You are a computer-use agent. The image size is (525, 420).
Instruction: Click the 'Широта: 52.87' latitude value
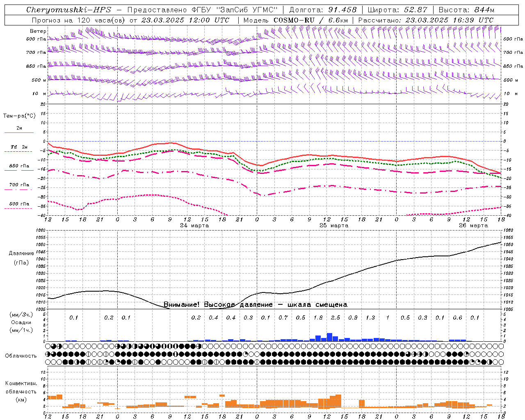[x=397, y=10]
